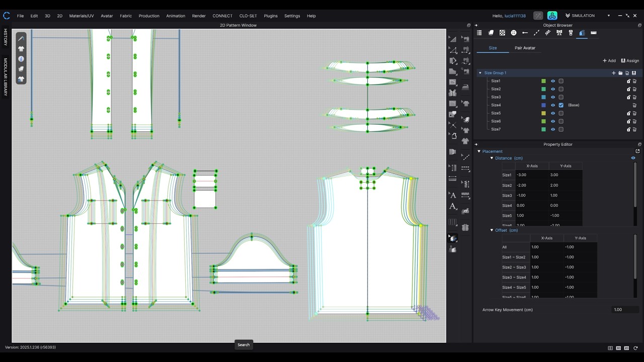Click the info icon in left 2D tool strip
The width and height of the screenshot is (644, 362).
(x=21, y=59)
